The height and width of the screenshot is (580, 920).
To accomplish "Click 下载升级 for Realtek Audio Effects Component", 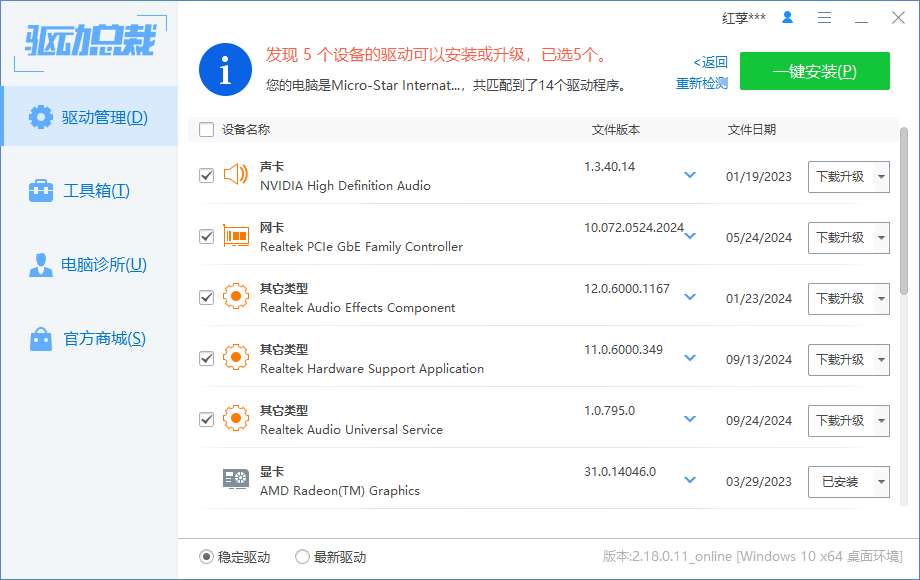I will pyautogui.click(x=839, y=298).
